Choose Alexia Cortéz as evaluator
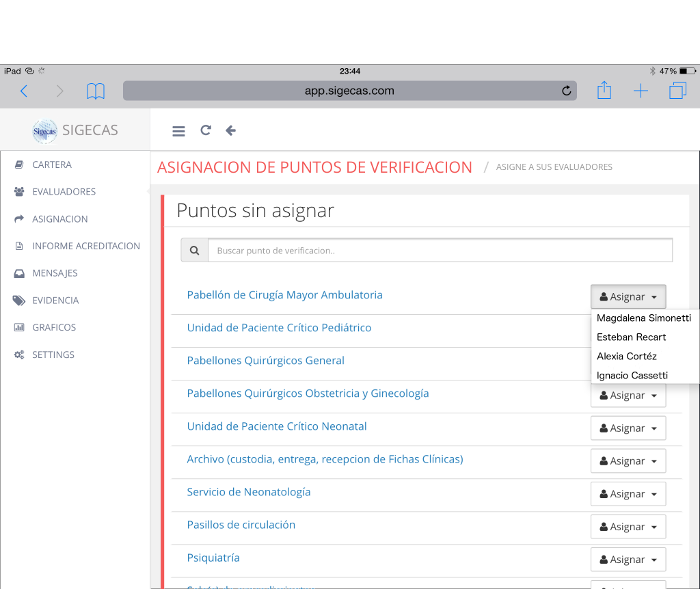Screen dimensions: 700x615 point(626,356)
